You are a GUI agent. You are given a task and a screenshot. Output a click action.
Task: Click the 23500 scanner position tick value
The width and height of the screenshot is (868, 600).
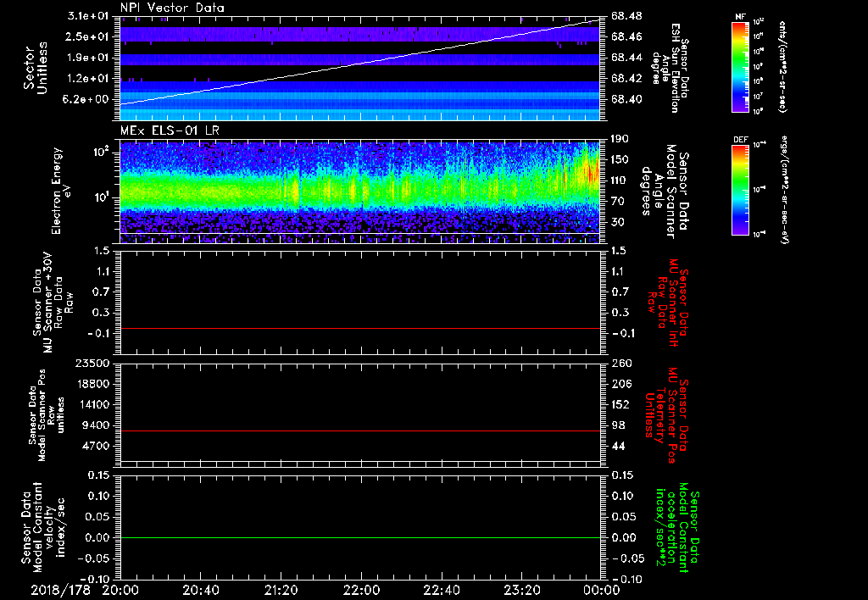93,364
